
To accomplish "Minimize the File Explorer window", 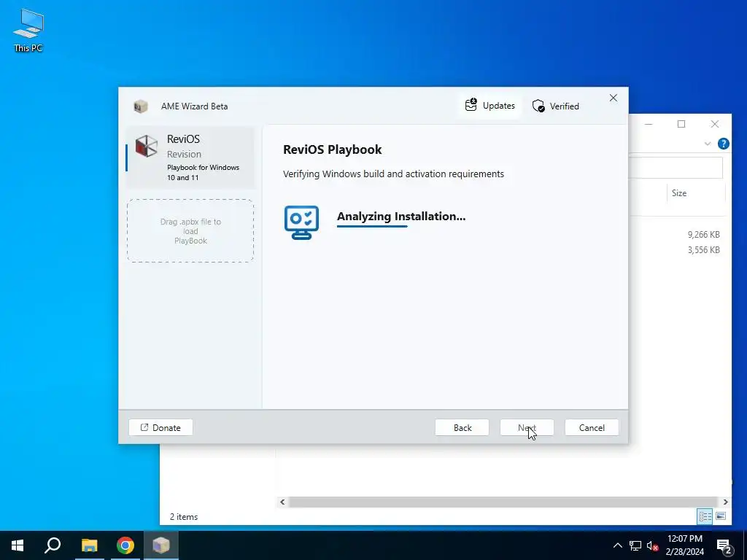I will (x=649, y=124).
